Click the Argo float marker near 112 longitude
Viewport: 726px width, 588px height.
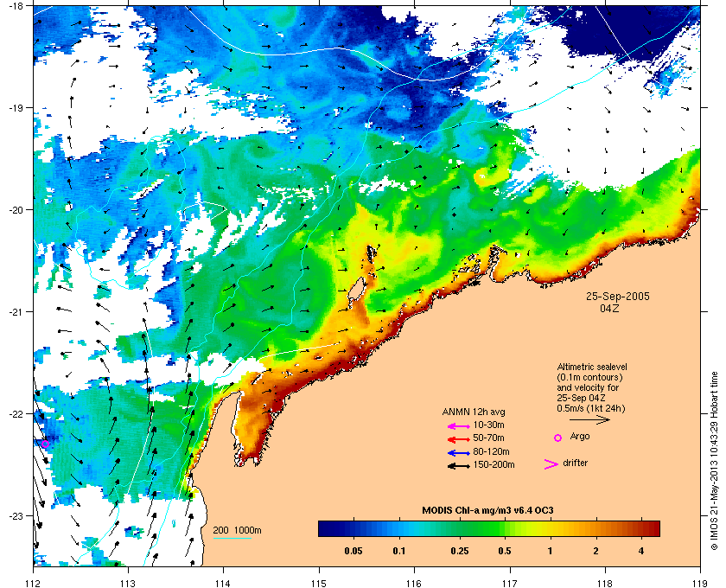coord(45,444)
